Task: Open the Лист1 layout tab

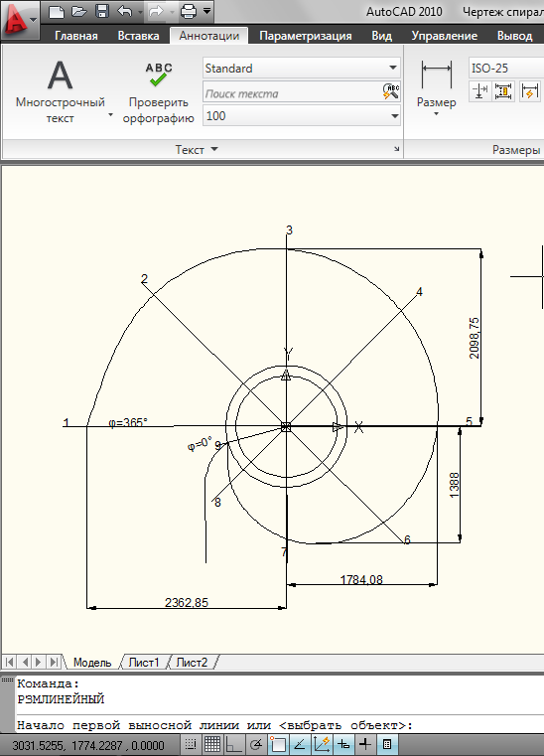Action: (x=144, y=663)
